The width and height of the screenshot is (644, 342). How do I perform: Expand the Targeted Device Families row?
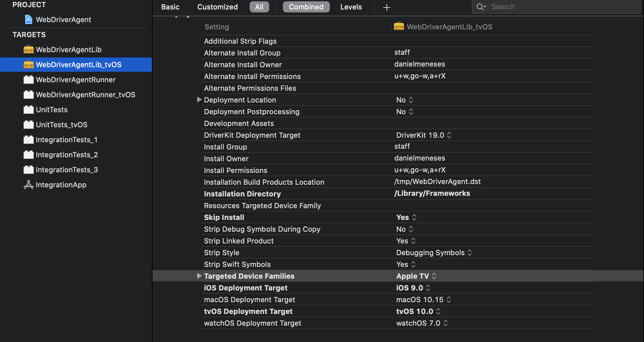coord(199,276)
